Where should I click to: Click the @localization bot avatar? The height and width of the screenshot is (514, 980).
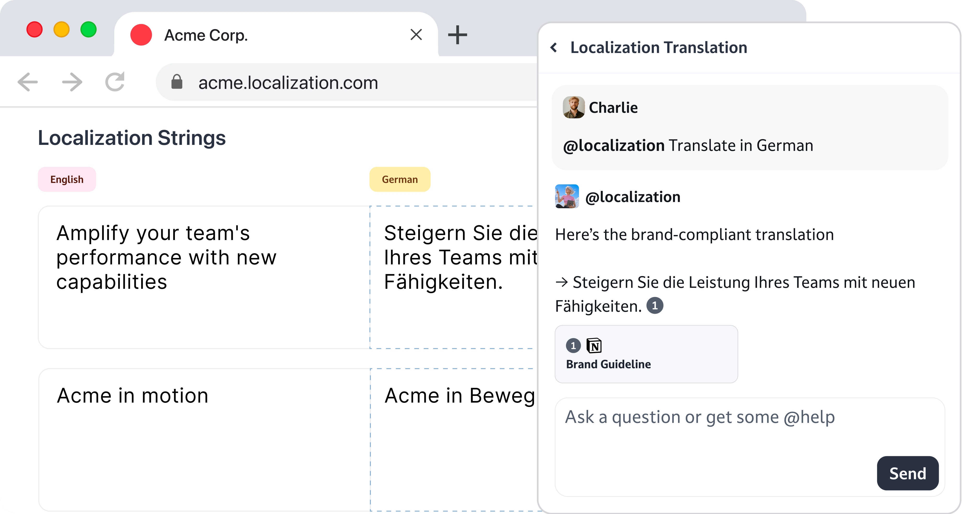[x=567, y=196]
